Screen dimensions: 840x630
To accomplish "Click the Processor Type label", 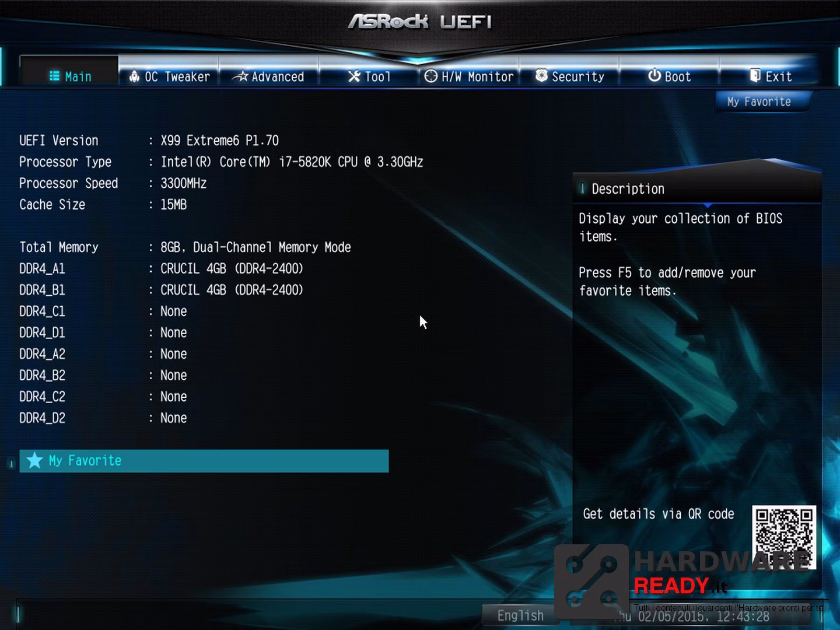I will 65,162.
